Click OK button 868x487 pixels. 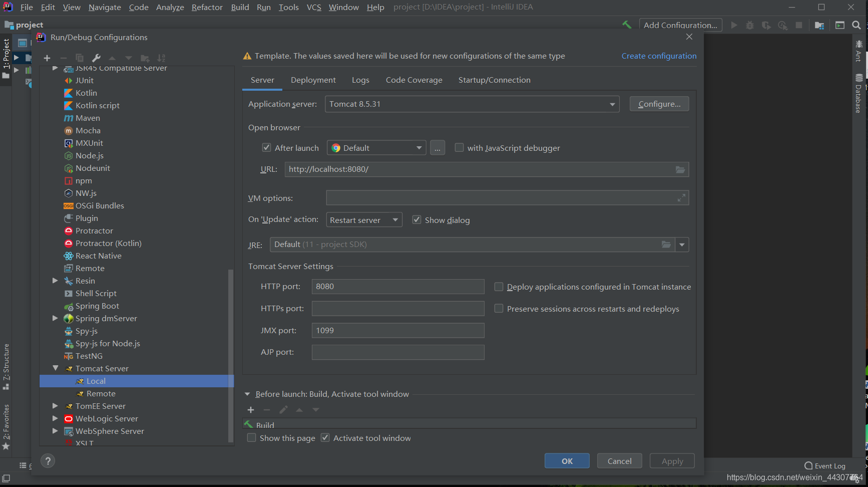[x=567, y=461]
